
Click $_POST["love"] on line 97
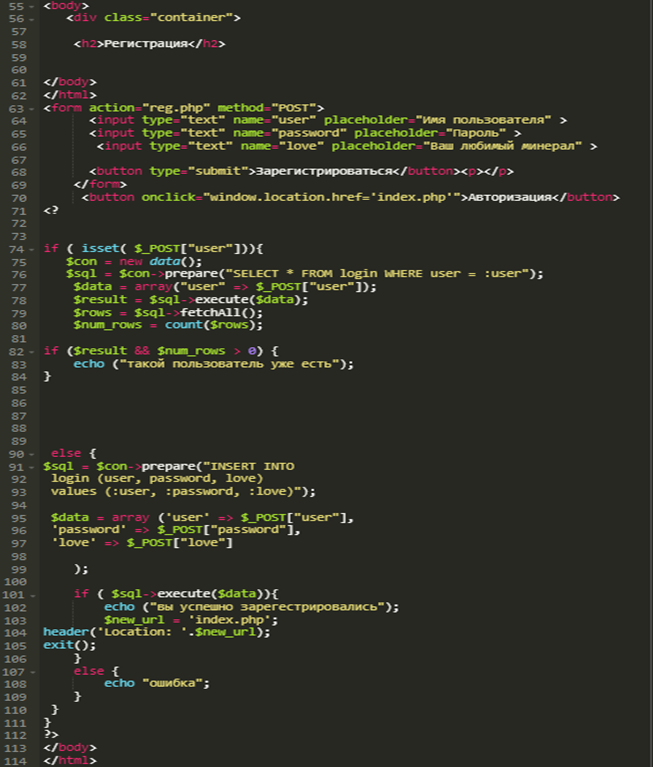click(180, 543)
